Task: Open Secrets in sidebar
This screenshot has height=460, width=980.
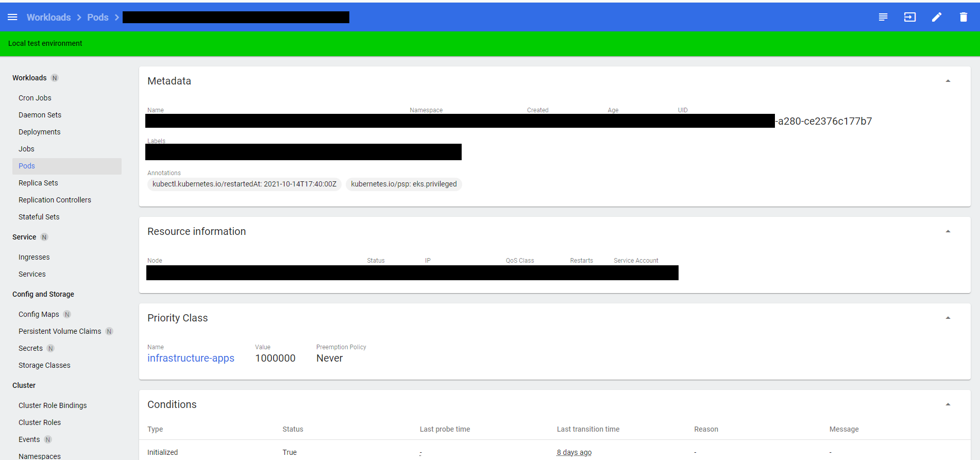Action: [30, 348]
